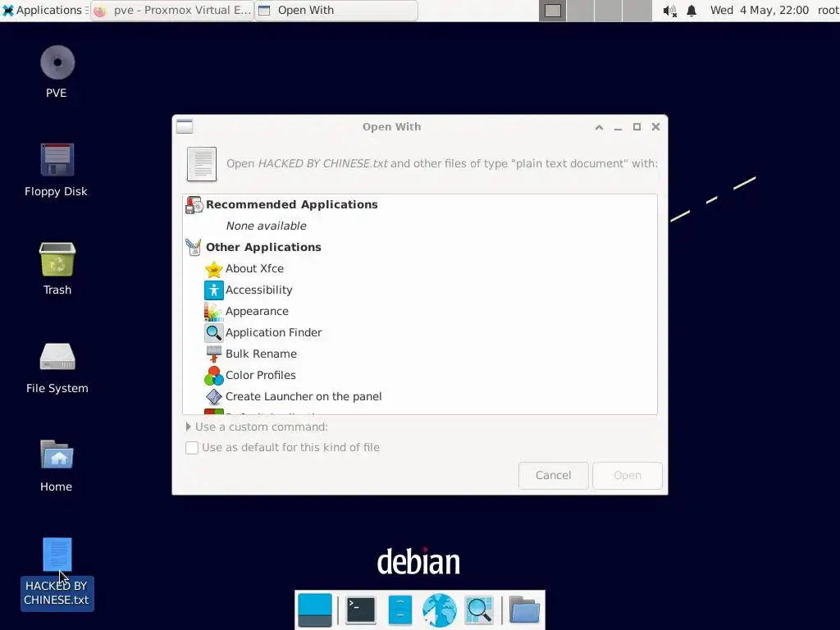Image resolution: width=840 pixels, height=630 pixels.
Task: Switch to fourth workspace in pager
Action: click(x=637, y=11)
